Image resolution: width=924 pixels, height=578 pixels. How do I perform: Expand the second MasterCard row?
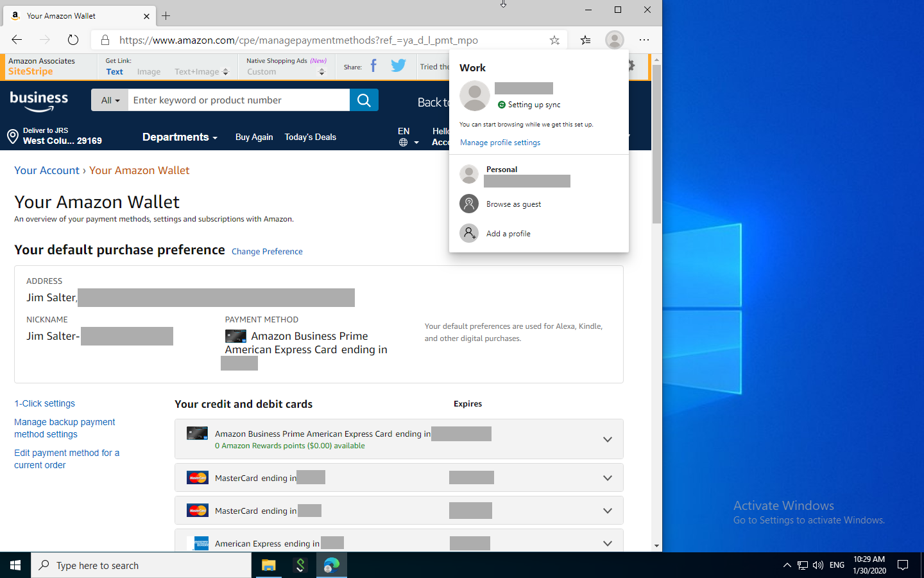click(607, 511)
